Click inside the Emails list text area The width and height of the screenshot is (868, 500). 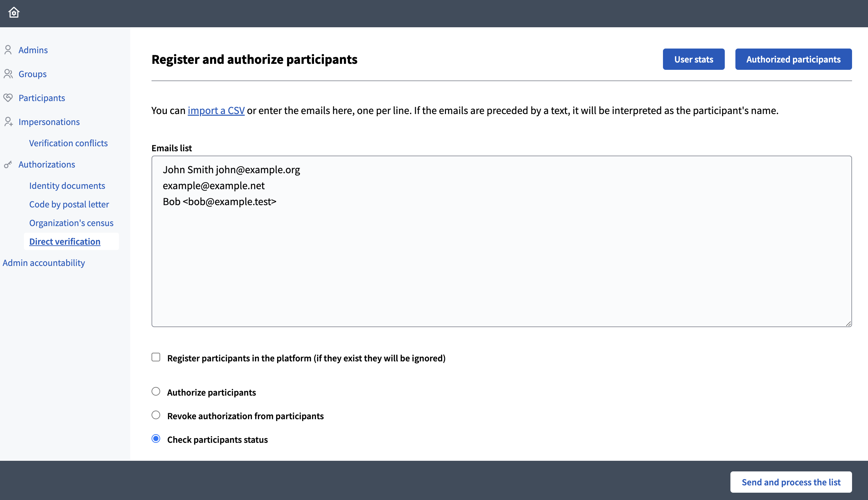(501, 261)
